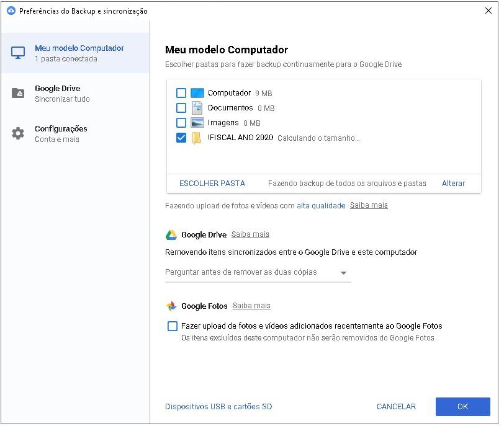This screenshot has width=504, height=426.
Task: Click the Alterar link
Action: 453,184
